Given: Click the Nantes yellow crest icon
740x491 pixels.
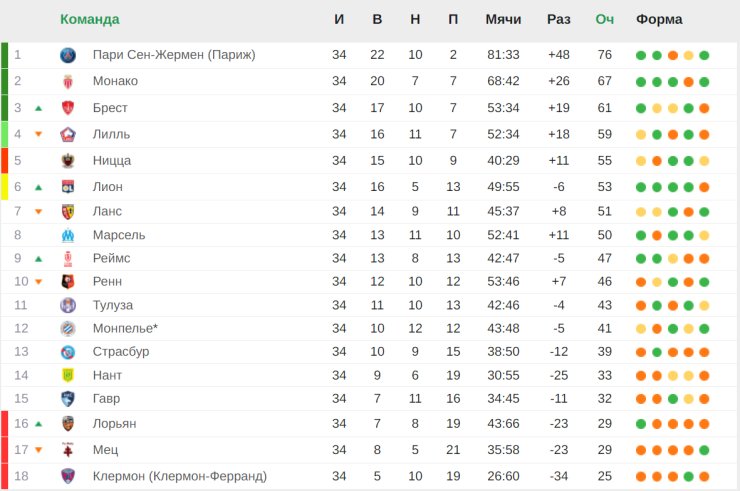Looking at the screenshot, I should coord(68,375).
